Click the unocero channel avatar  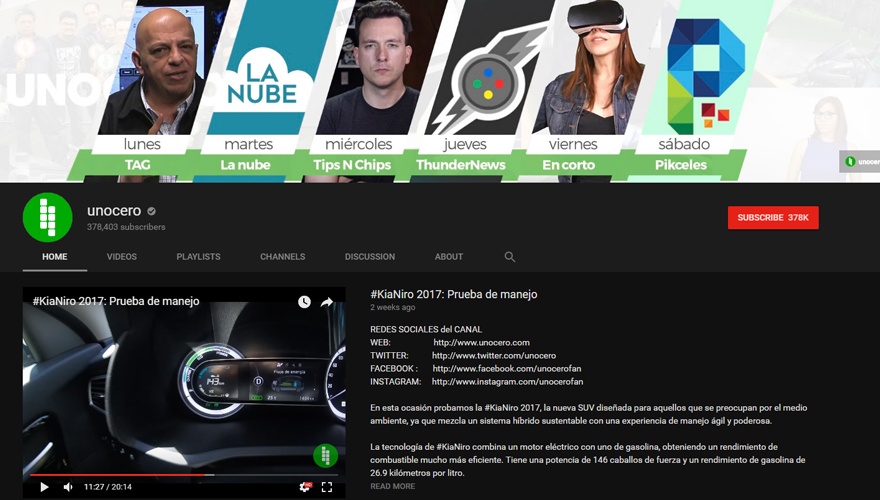point(48,218)
